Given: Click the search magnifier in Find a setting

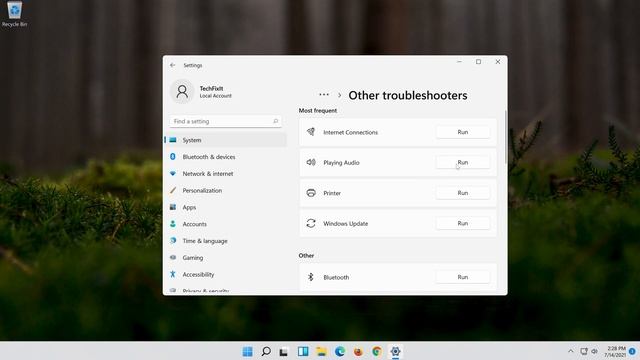Looking at the screenshot, I should 276,121.
